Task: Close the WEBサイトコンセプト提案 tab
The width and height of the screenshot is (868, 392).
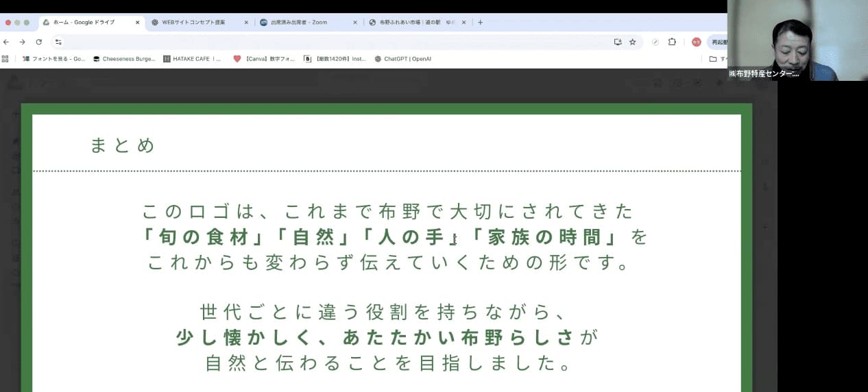Action: click(246, 23)
